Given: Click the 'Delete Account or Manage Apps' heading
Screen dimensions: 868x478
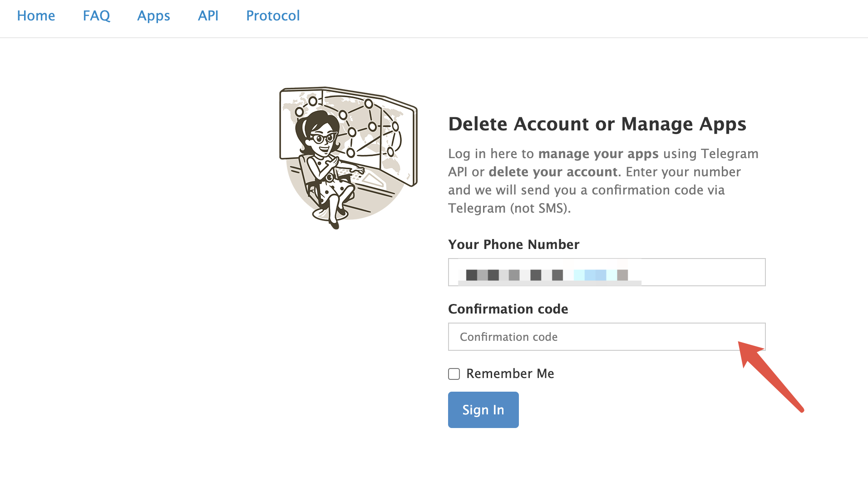Looking at the screenshot, I should coord(597,124).
